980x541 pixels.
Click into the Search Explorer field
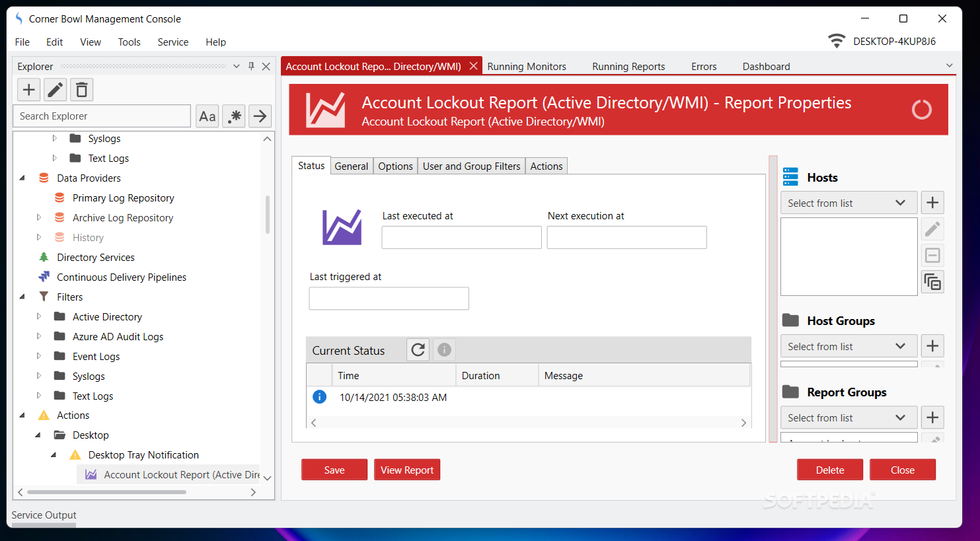point(102,116)
